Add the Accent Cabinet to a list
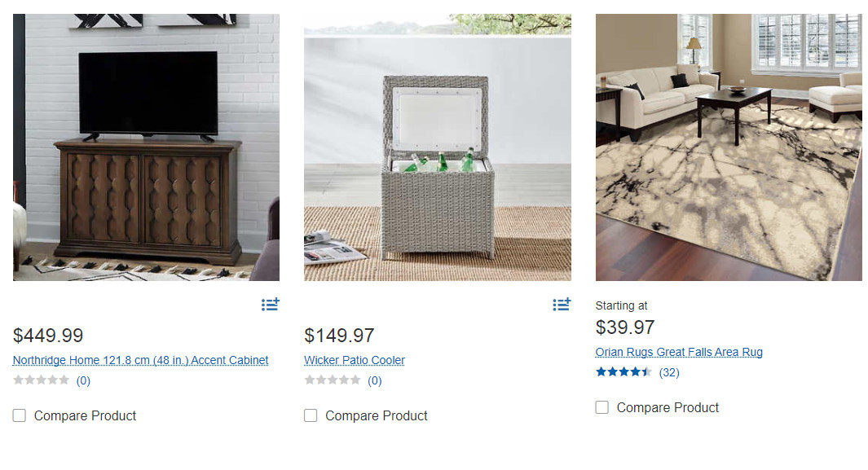Image resolution: width=868 pixels, height=470 pixels. point(270,305)
